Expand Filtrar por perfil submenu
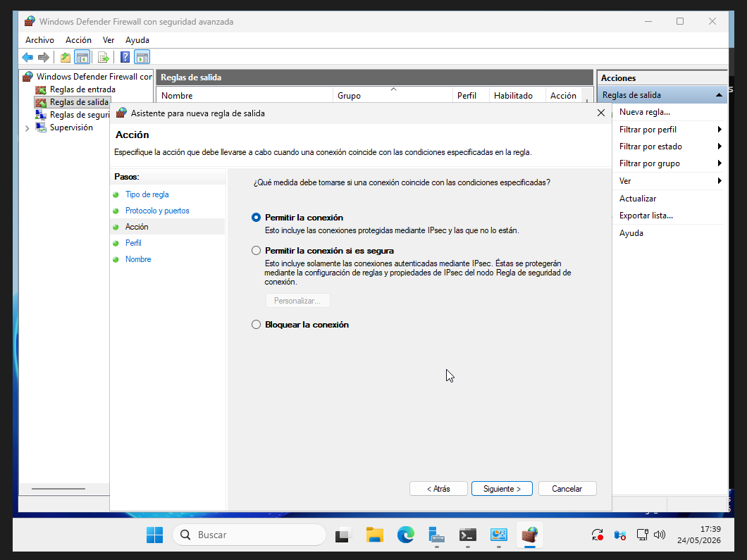The image size is (747, 560). [x=669, y=130]
